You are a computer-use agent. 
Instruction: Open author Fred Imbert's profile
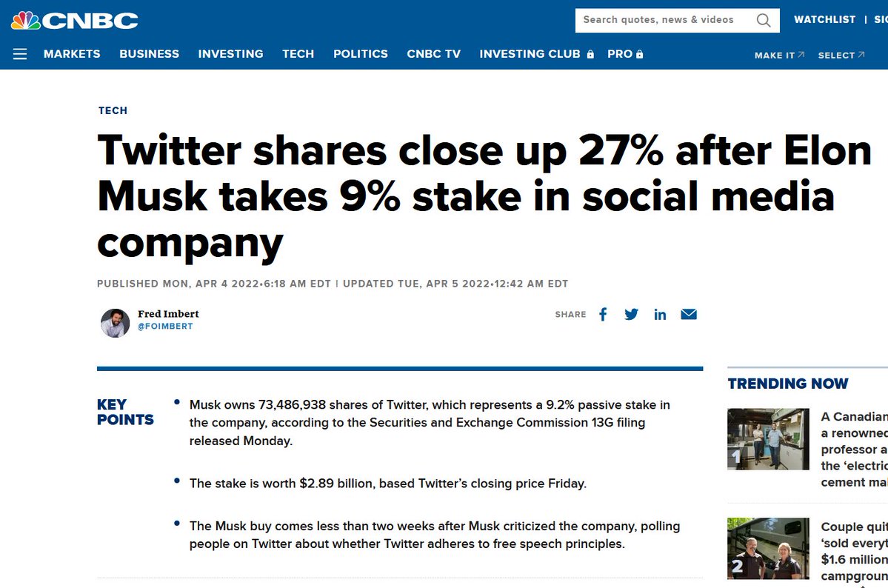(x=168, y=314)
